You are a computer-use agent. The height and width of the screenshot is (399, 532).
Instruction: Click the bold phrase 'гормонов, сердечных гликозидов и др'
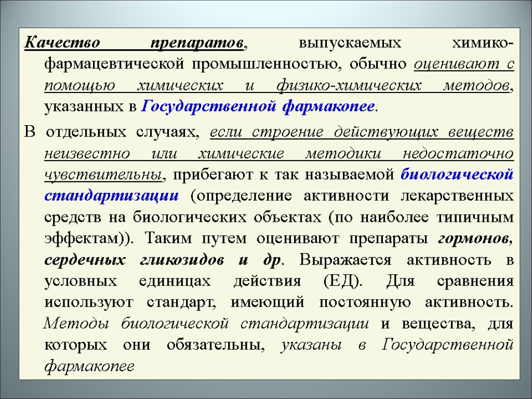click(x=278, y=249)
